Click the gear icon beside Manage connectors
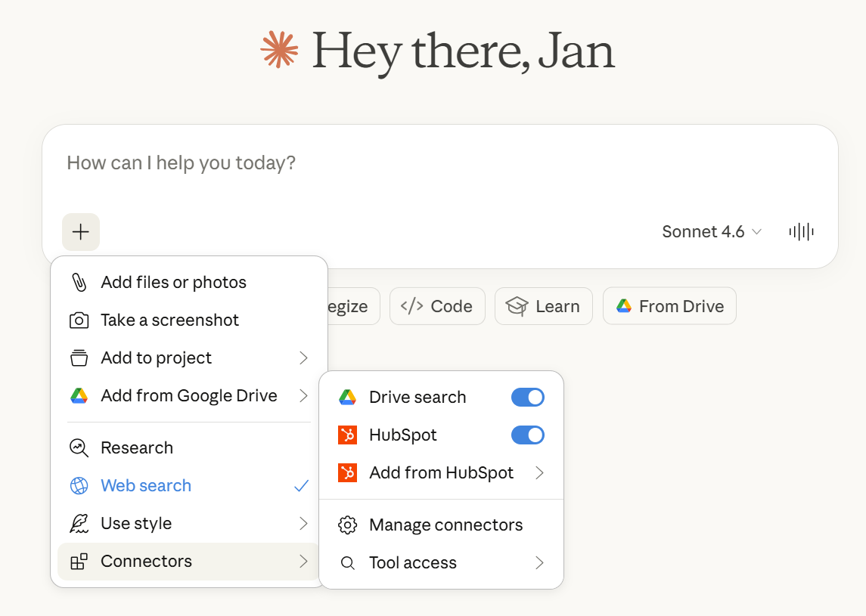Viewport: 866px width, 616px height. point(347,525)
